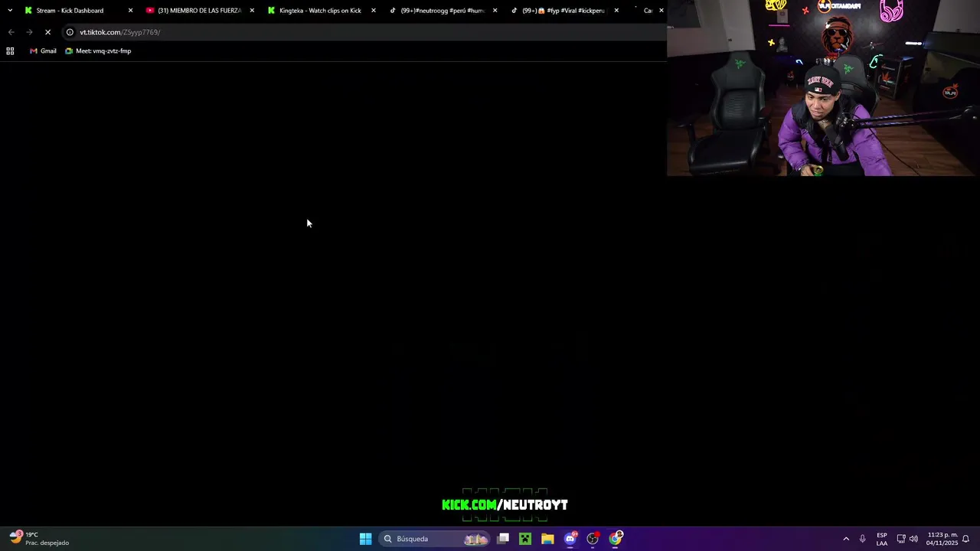Image resolution: width=980 pixels, height=551 pixels.
Task: Open the weather widget showing 19°C
Action: tap(40, 539)
